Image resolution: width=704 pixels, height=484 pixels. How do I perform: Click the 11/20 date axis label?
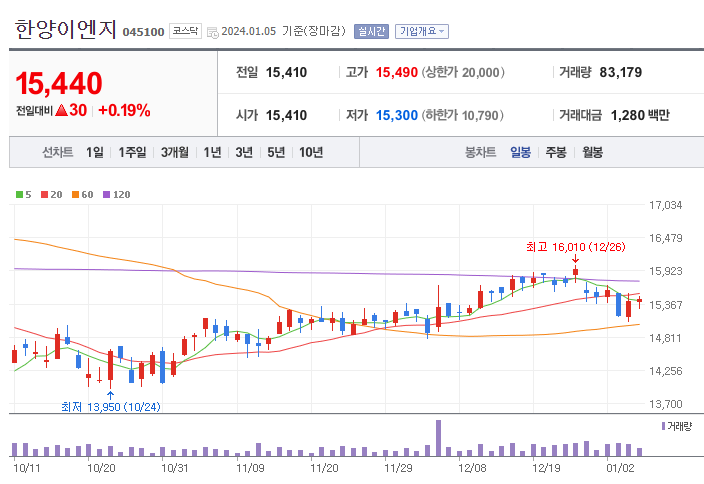324,468
